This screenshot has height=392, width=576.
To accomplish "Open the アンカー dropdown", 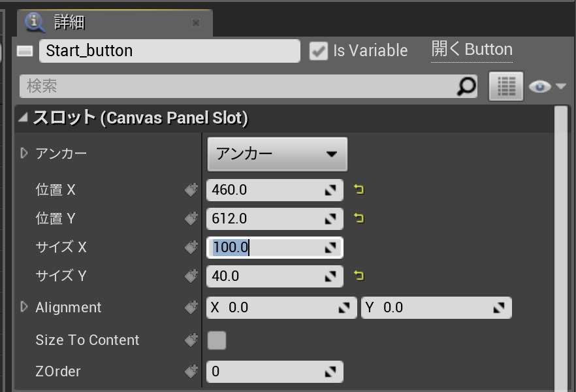I will pos(277,154).
